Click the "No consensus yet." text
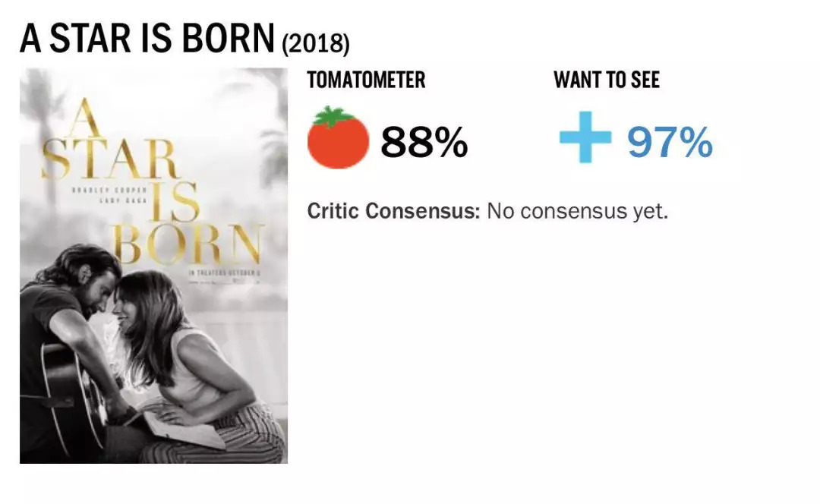820x504 pixels. (577, 211)
